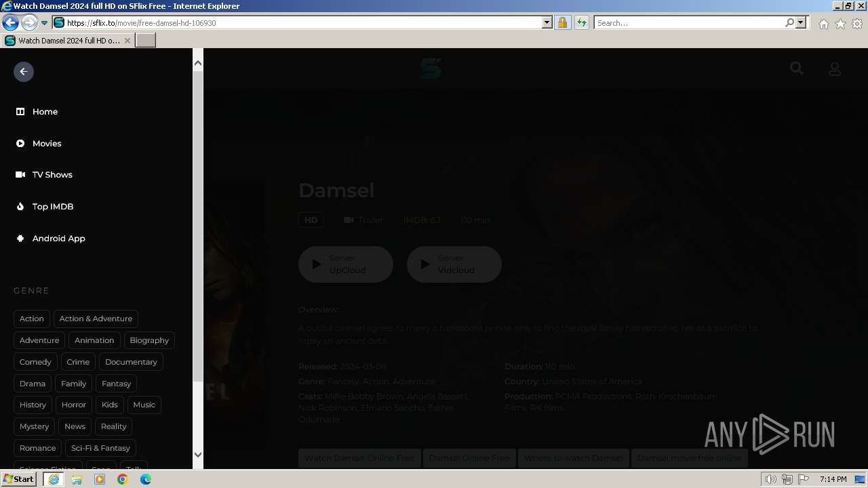Select the Action genre tag
Viewport: 868px width, 488px height.
tap(31, 319)
